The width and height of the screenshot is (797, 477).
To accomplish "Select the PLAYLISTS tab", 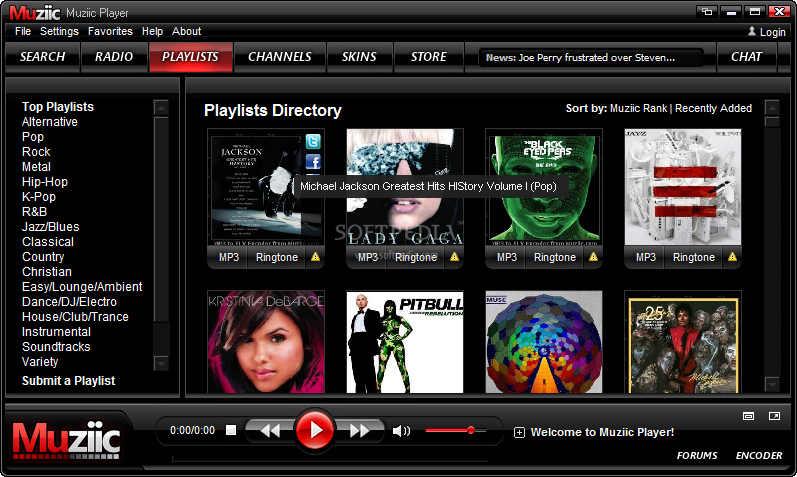I will (191, 57).
